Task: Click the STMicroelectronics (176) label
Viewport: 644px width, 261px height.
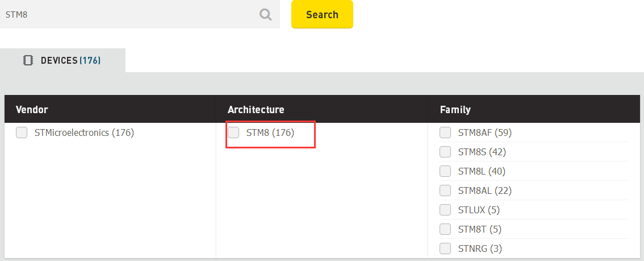Action: 84,133
